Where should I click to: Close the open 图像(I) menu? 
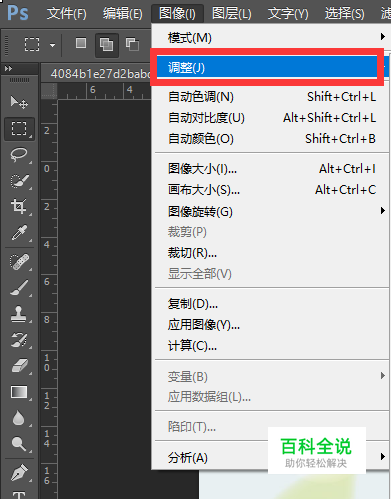pos(177,14)
